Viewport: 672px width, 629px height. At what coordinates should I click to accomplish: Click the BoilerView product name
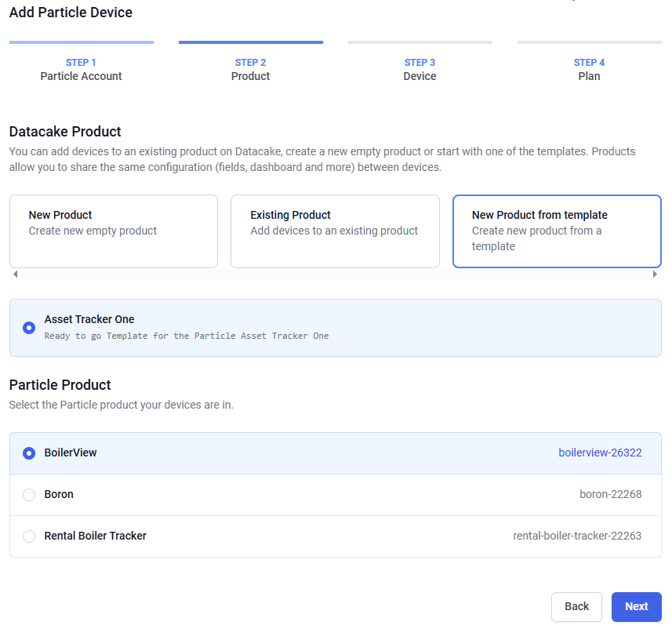[71, 453]
